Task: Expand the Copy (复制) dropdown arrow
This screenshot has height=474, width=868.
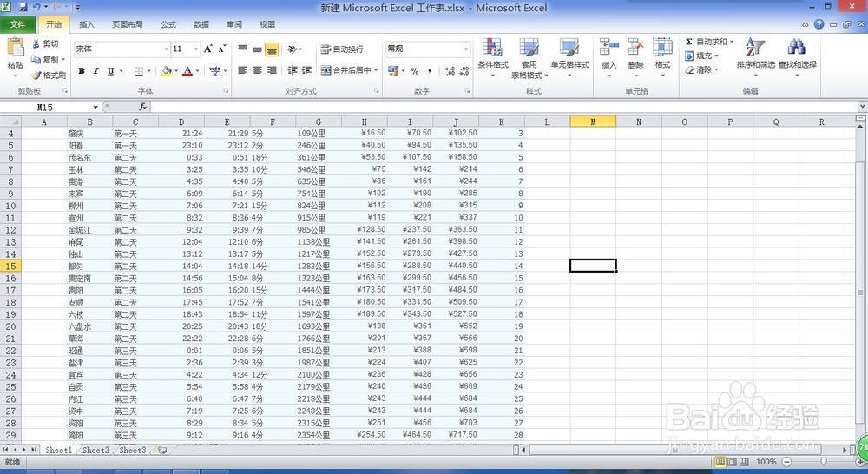Action: point(63,59)
